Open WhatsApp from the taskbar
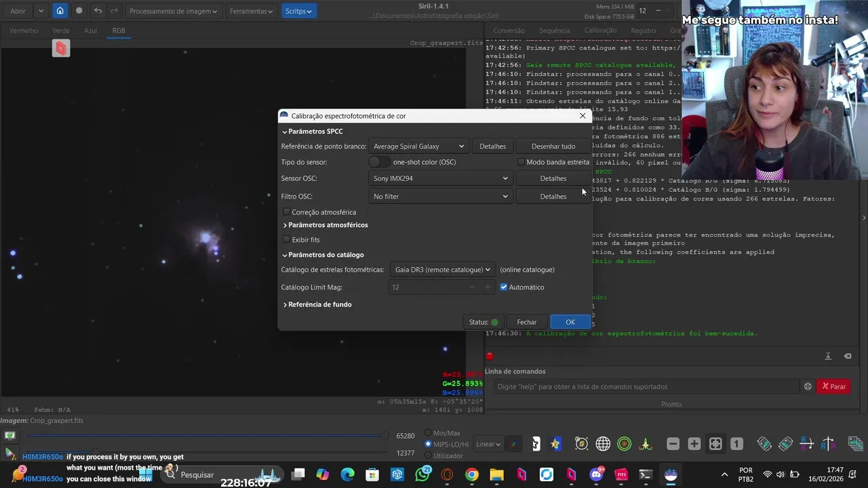The width and height of the screenshot is (868, 488). pos(422,474)
